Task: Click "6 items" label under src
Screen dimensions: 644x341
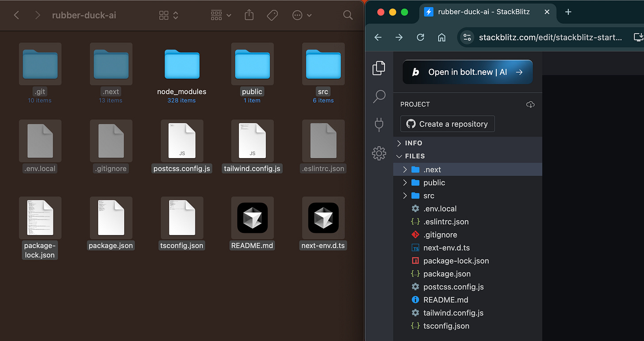Action: coord(323,101)
